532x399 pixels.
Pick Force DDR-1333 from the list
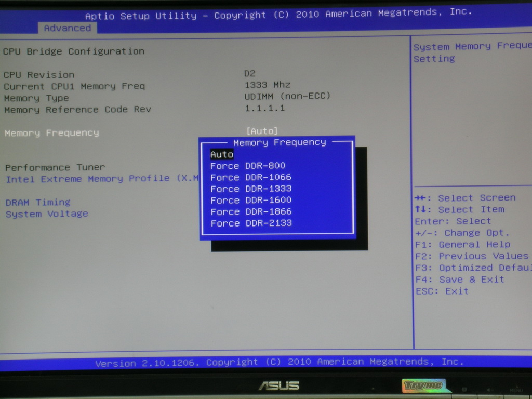(x=251, y=189)
